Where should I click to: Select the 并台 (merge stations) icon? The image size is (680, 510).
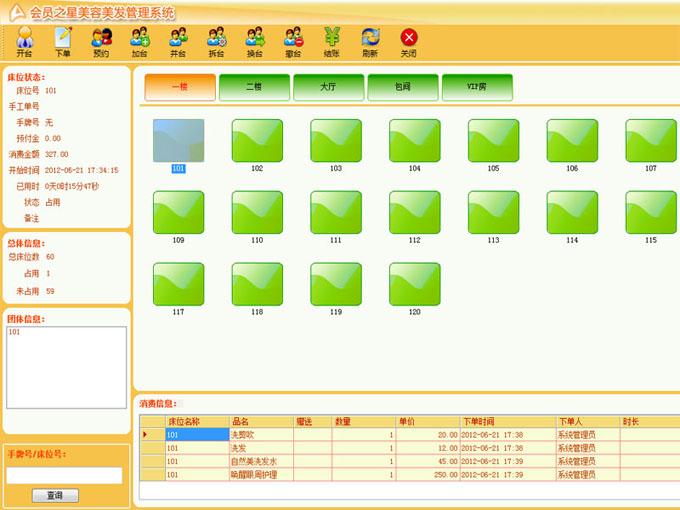coord(178,41)
